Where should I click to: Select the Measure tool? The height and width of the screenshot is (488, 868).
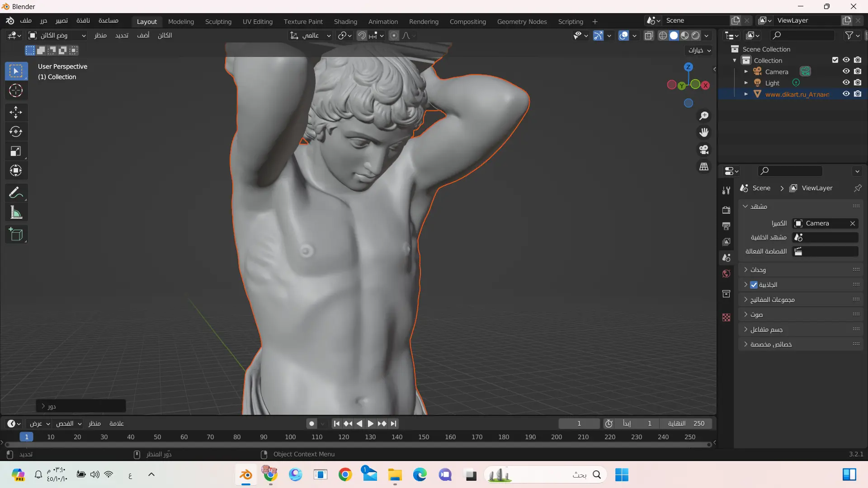click(16, 212)
